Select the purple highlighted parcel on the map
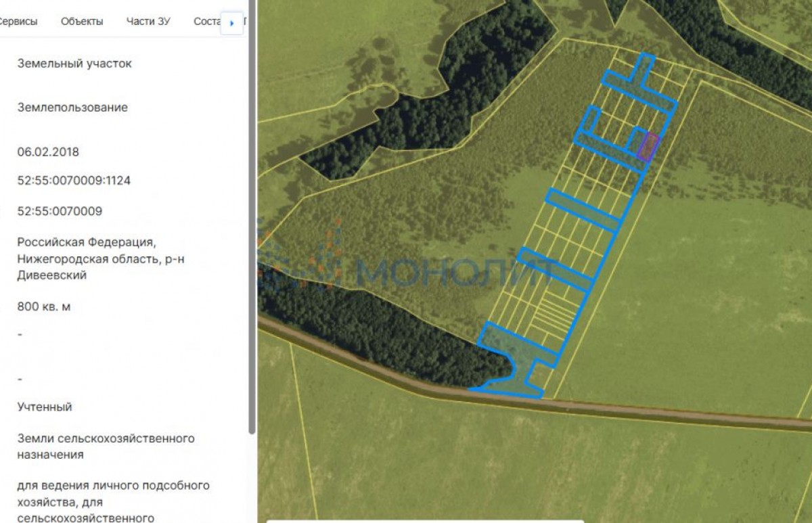Image resolution: width=812 pixels, height=523 pixels. 648,147
